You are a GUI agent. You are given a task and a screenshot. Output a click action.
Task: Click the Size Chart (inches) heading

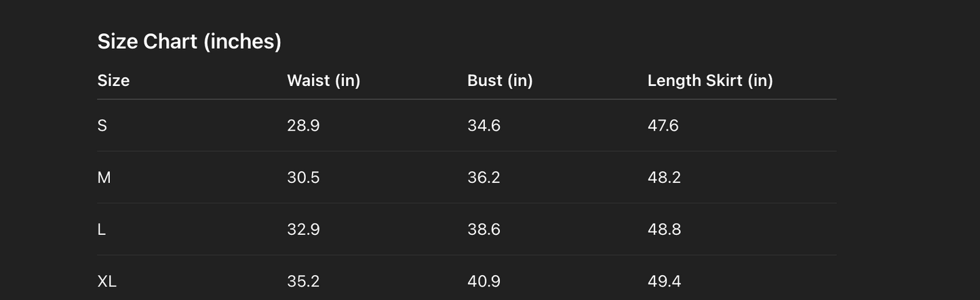(x=189, y=42)
